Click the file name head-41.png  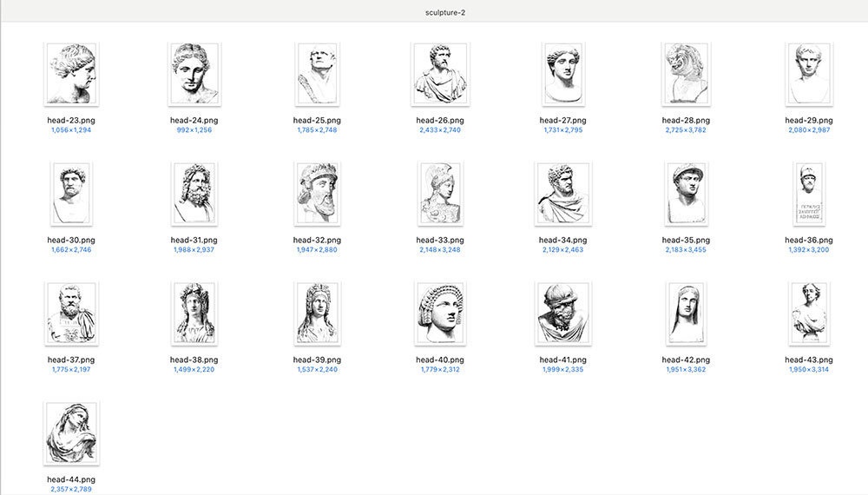coord(563,360)
